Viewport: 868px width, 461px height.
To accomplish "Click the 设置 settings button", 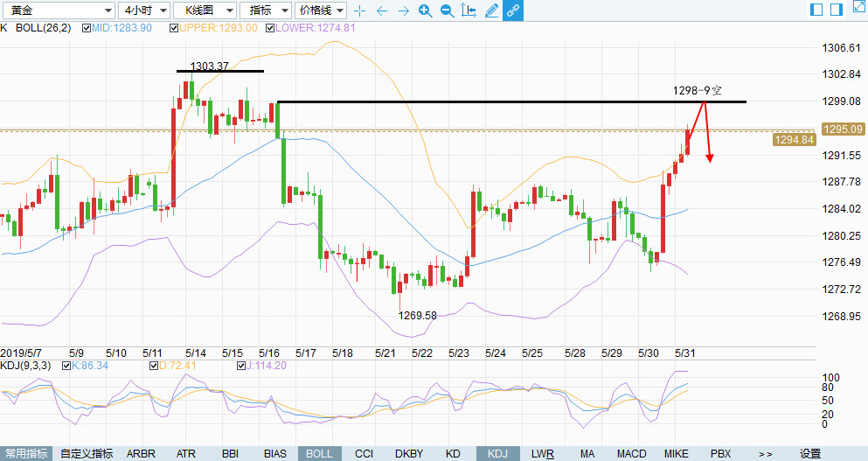I will pyautogui.click(x=810, y=453).
